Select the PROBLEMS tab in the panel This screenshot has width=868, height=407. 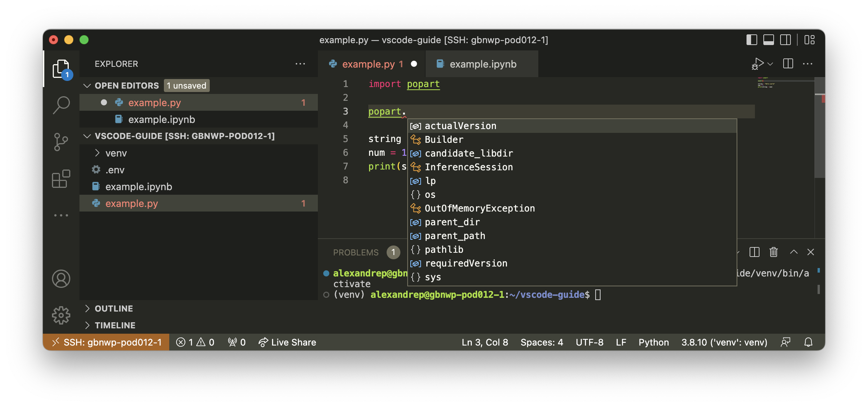pos(356,252)
